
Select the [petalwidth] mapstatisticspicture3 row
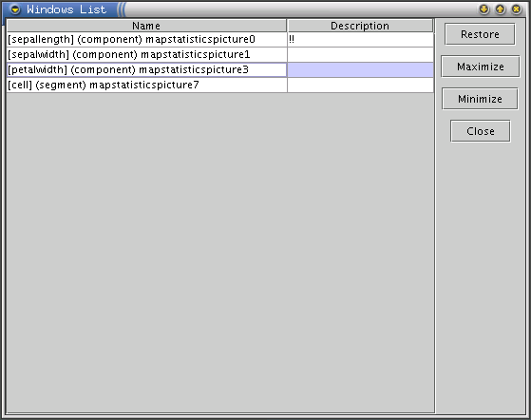tap(219, 69)
